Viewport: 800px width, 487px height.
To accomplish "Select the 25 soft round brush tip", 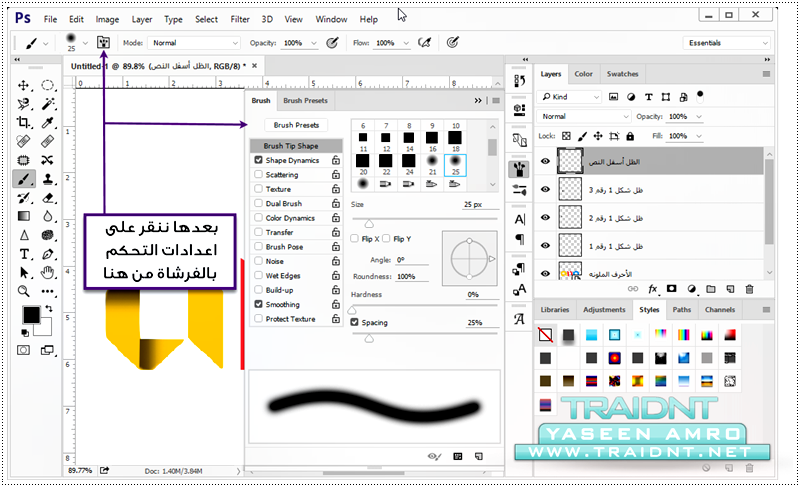I will (455, 165).
